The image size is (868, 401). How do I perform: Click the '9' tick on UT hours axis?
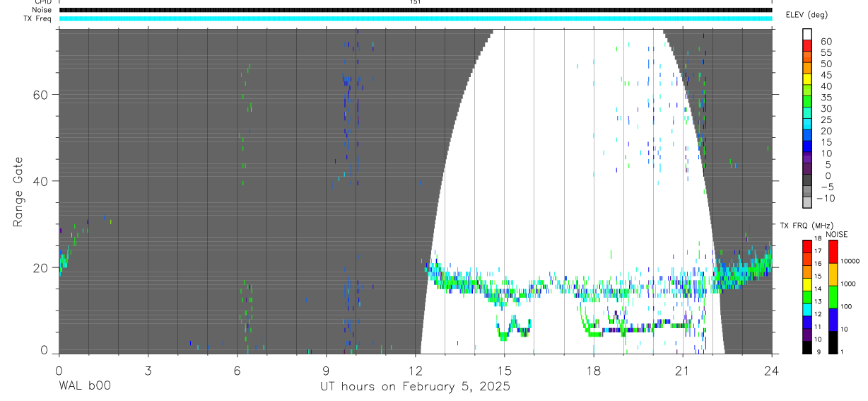326,370
